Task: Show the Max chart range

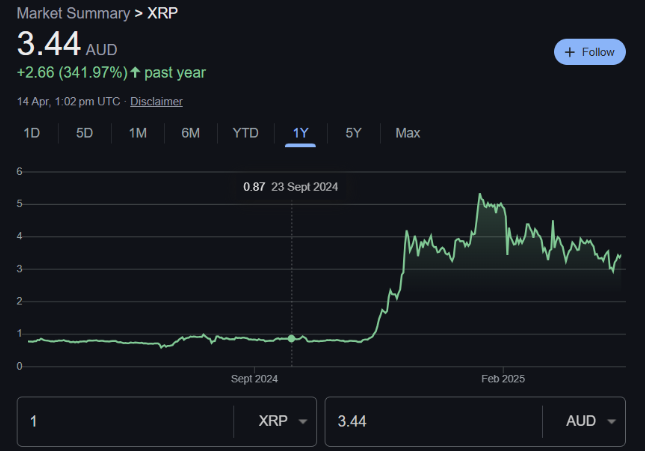Action: [408, 133]
